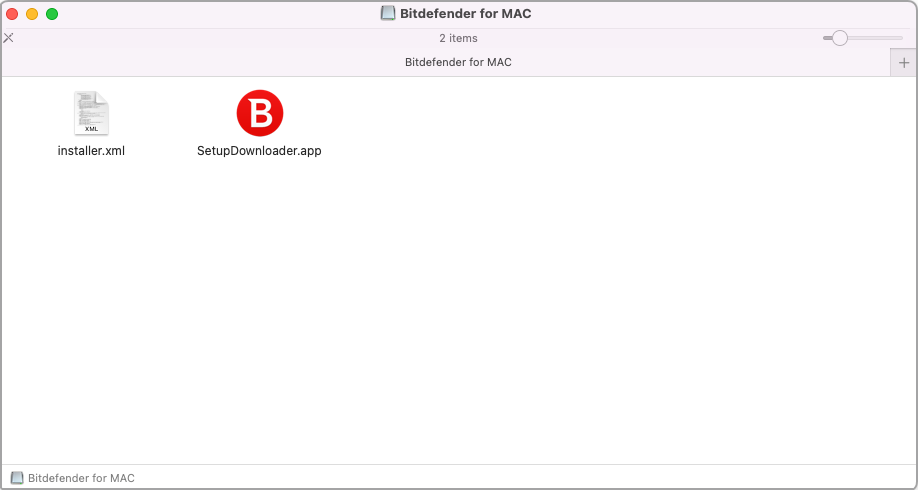This screenshot has width=918, height=490.
Task: Close the Finder window with red button
Action: (x=12, y=14)
